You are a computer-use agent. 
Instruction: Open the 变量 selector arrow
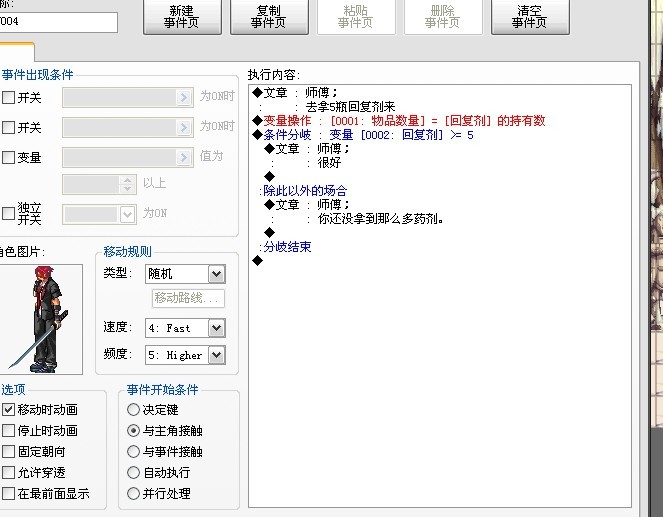[183, 157]
